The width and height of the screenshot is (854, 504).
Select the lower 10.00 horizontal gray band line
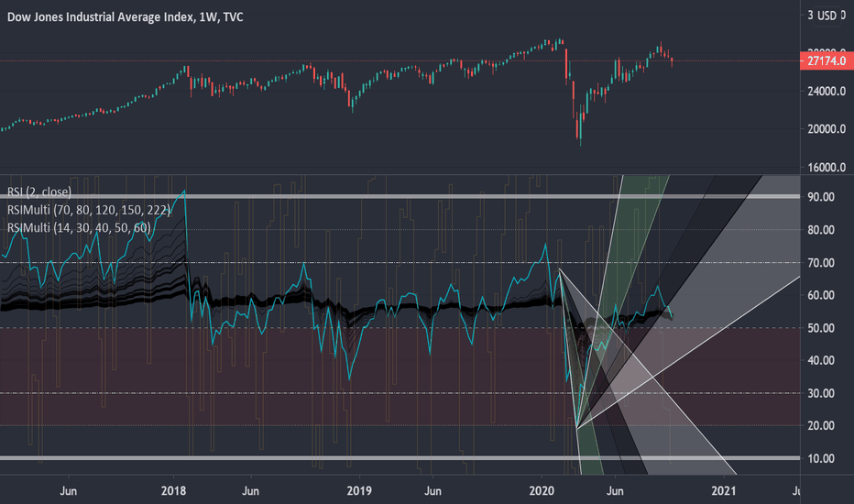(400, 458)
